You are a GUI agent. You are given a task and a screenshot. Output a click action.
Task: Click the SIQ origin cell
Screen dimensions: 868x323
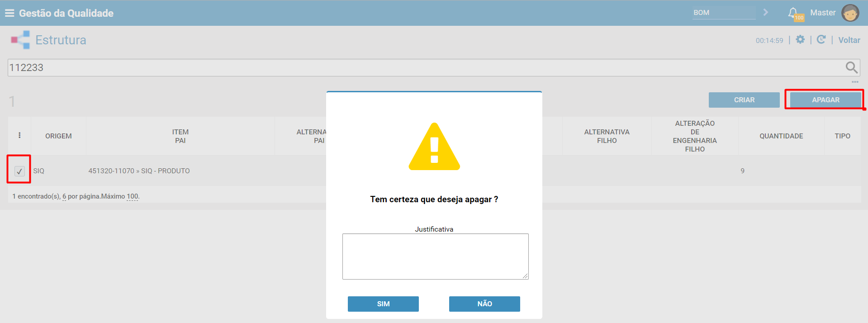[x=38, y=171]
